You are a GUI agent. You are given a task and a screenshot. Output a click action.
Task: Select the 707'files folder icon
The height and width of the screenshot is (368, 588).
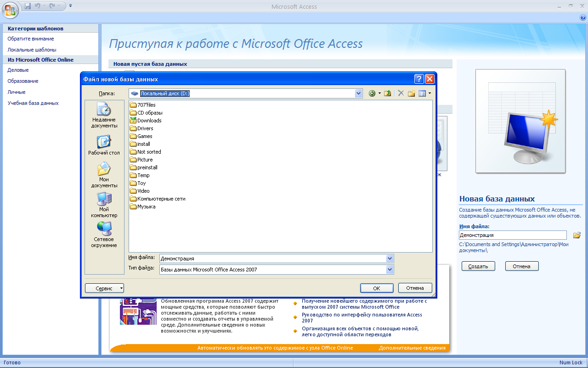134,105
